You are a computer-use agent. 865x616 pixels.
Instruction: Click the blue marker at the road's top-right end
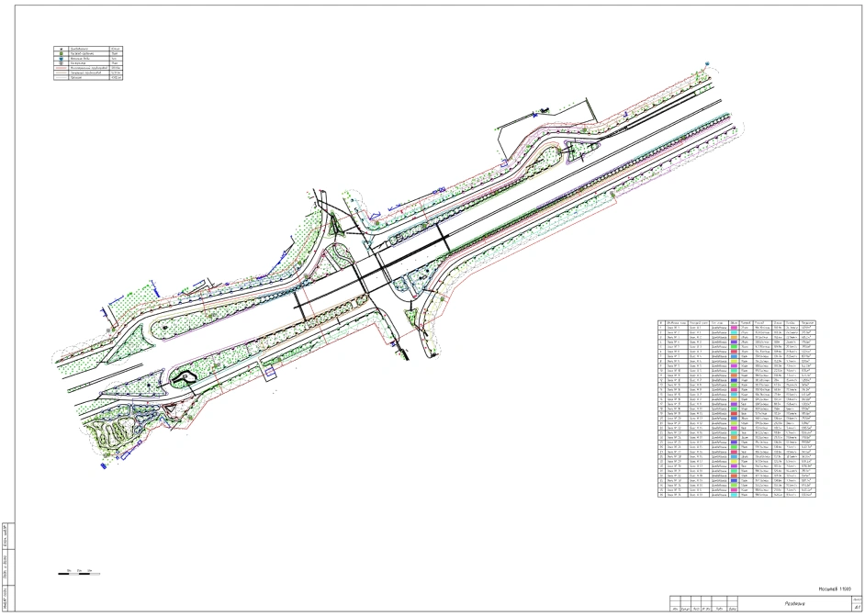706,61
